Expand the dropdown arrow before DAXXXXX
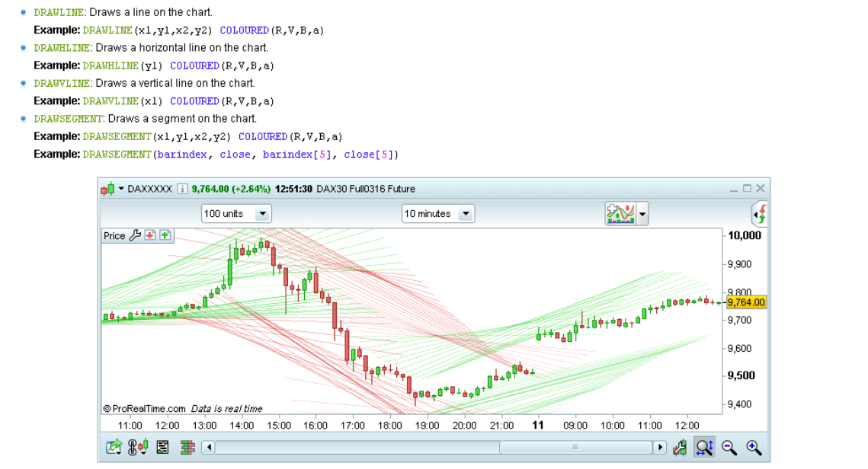 (121, 189)
